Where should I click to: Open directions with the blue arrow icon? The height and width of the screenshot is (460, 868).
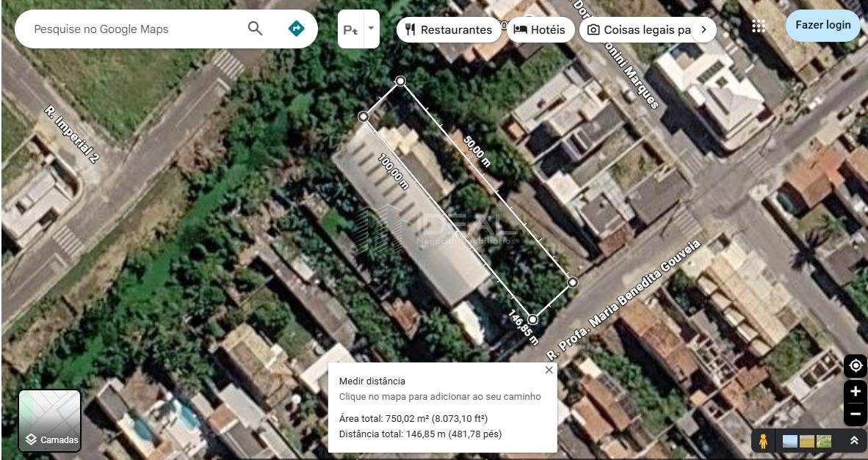pyautogui.click(x=297, y=28)
